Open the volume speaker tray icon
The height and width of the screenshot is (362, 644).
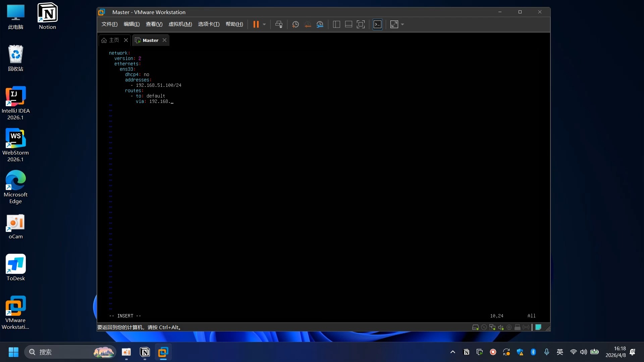(584, 352)
